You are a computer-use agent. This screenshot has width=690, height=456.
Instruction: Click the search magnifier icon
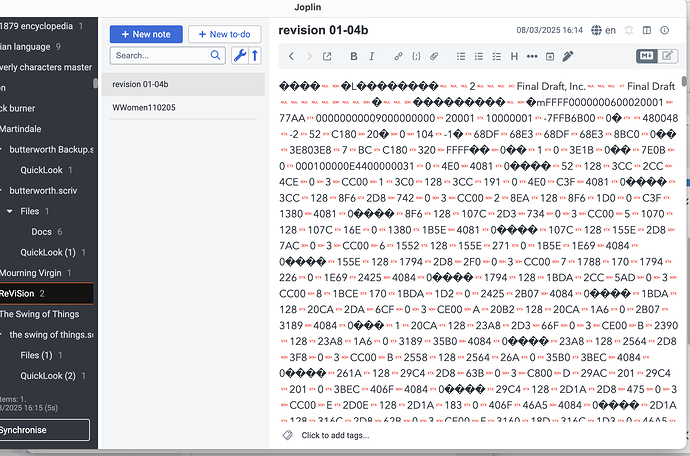pos(215,55)
